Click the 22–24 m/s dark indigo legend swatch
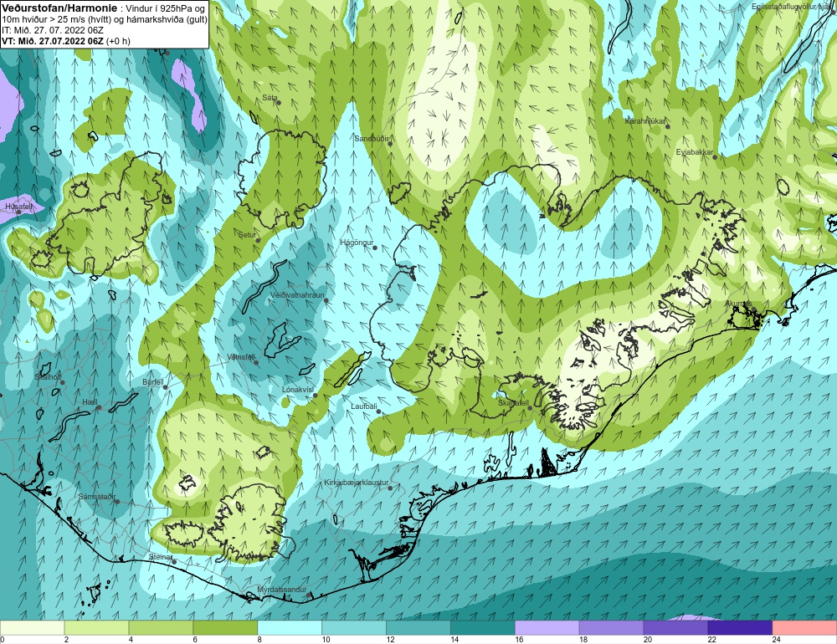 741,627
